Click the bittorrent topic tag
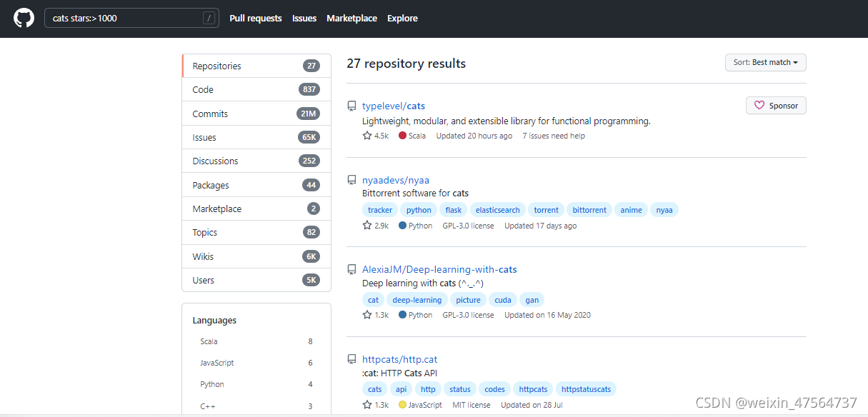Image resolution: width=868 pixels, height=417 pixels. click(x=589, y=210)
